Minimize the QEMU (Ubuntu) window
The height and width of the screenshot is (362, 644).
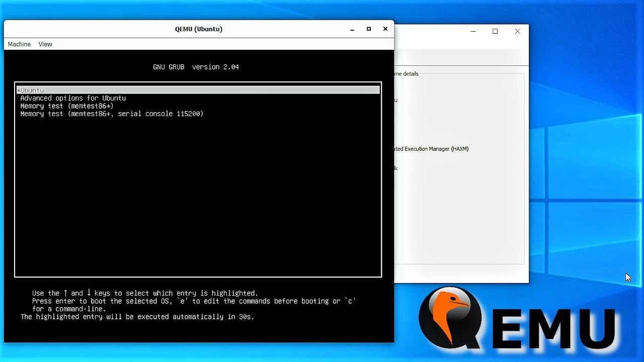pos(352,29)
